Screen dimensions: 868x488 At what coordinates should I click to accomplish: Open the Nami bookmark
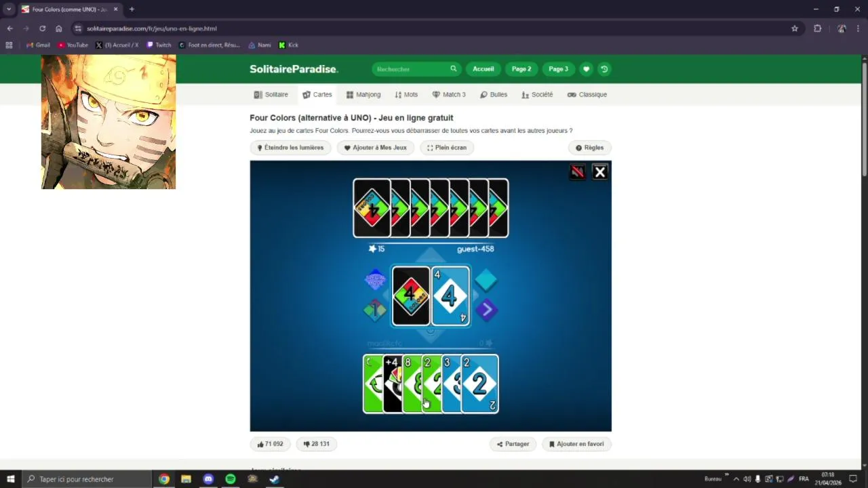pyautogui.click(x=260, y=45)
